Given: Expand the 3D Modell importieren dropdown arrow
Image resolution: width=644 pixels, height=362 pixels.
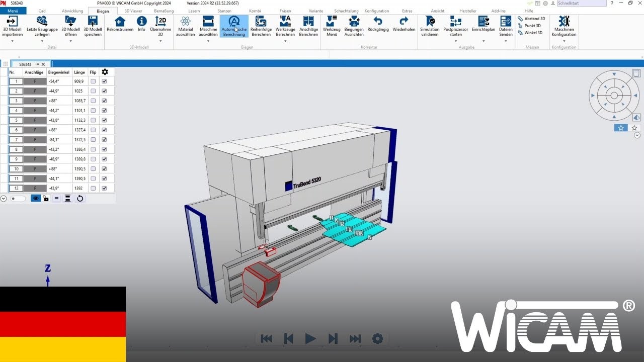Looking at the screenshot, I should (x=12, y=41).
